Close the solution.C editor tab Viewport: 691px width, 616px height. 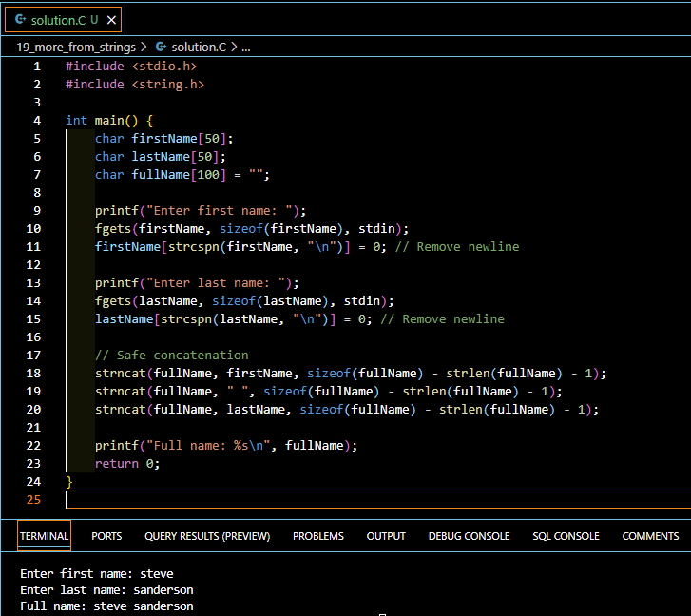111,19
